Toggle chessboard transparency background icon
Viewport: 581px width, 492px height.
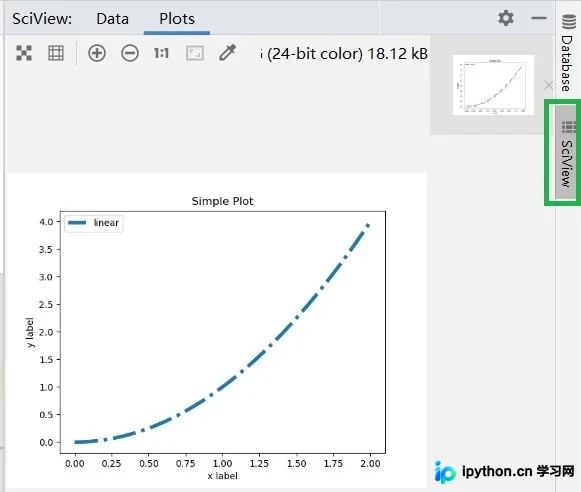click(x=24, y=53)
